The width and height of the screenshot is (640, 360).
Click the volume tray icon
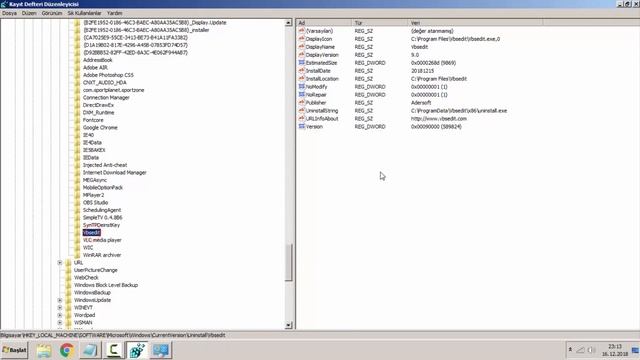click(x=591, y=350)
